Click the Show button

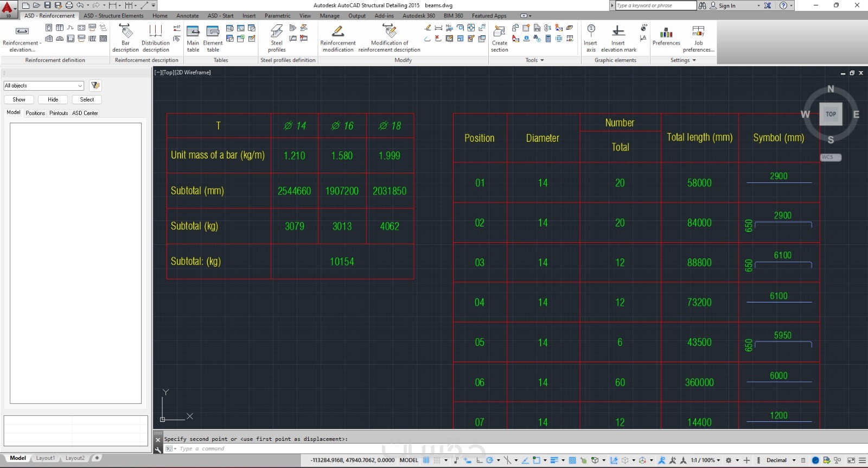pyautogui.click(x=19, y=99)
